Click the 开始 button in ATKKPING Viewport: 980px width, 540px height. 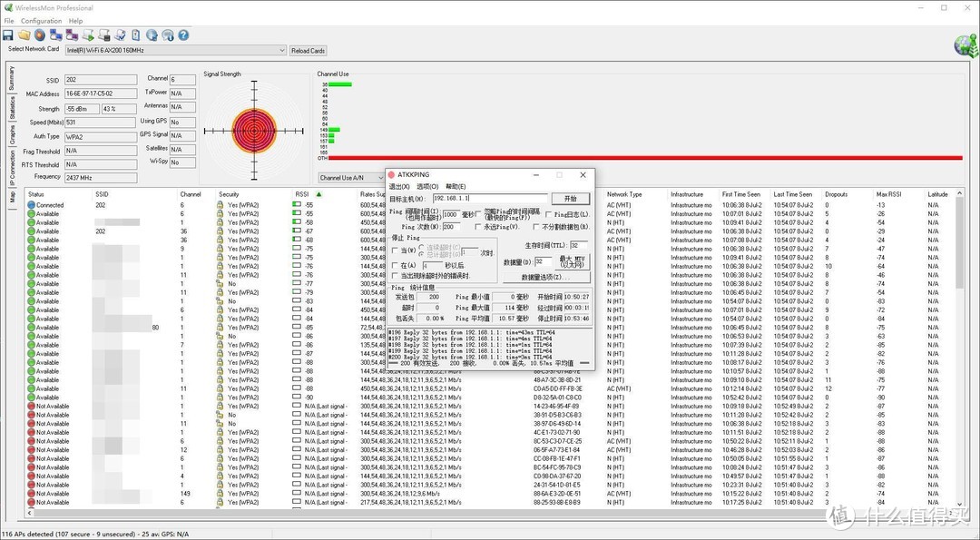[x=570, y=198]
